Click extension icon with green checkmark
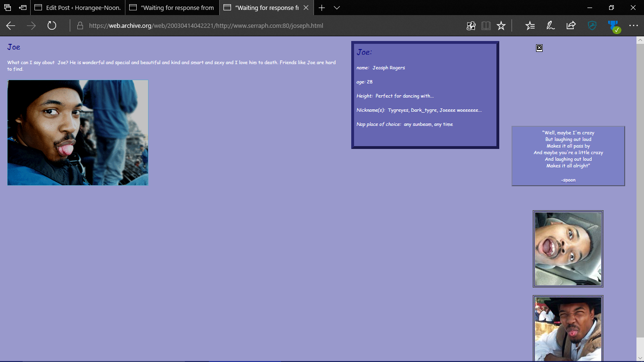Screen dimensions: 644x362 pos(613,26)
